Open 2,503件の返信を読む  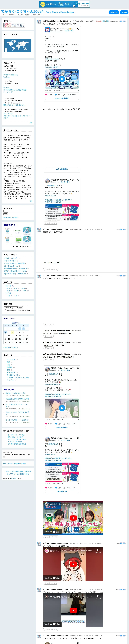62,98
